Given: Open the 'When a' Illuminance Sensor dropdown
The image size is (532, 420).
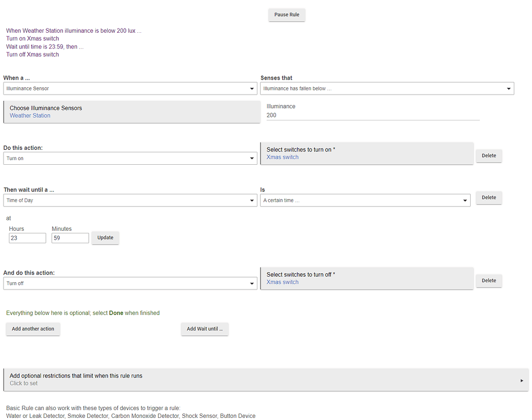Looking at the screenshot, I should 130,89.
